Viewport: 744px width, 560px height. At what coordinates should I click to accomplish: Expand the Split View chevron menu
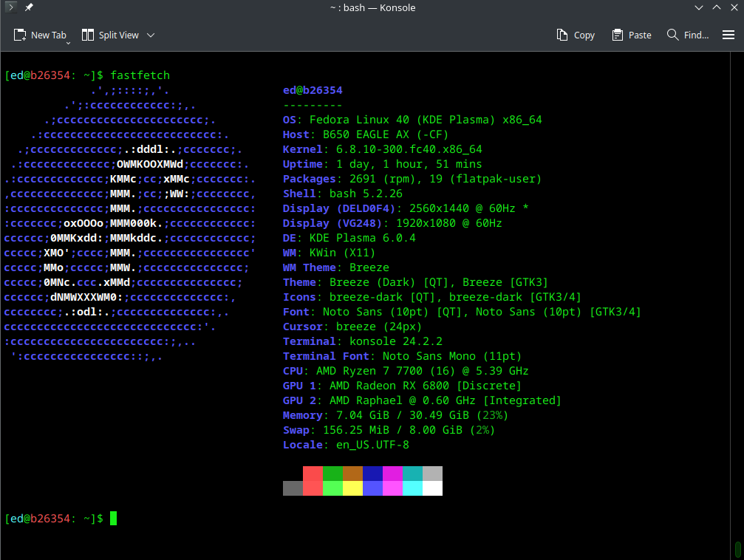point(151,35)
